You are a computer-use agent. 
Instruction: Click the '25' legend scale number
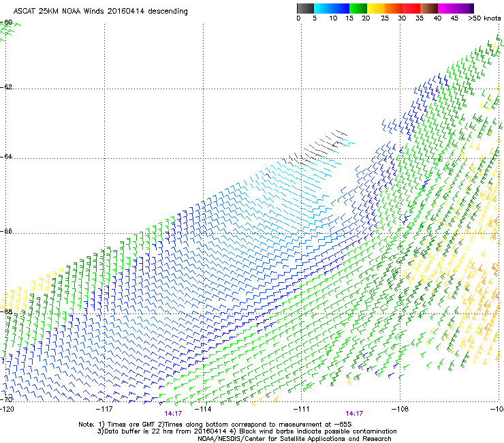point(385,18)
